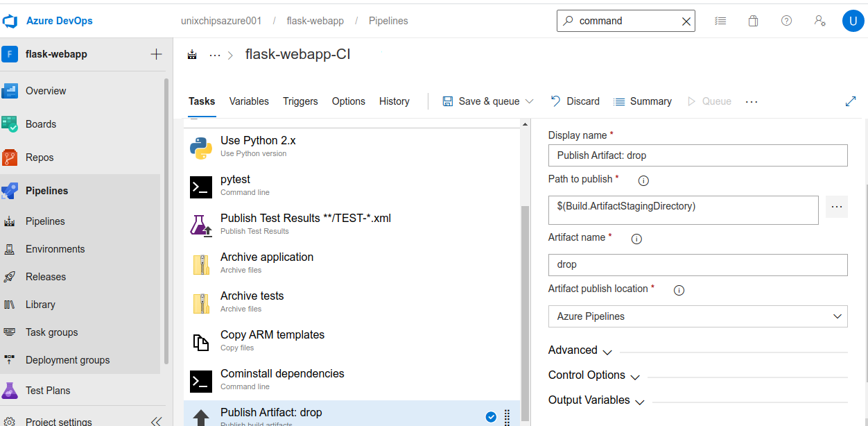Click the Pipelines breadcrumb link
Viewport: 868px width, 426px height.
[x=388, y=21]
